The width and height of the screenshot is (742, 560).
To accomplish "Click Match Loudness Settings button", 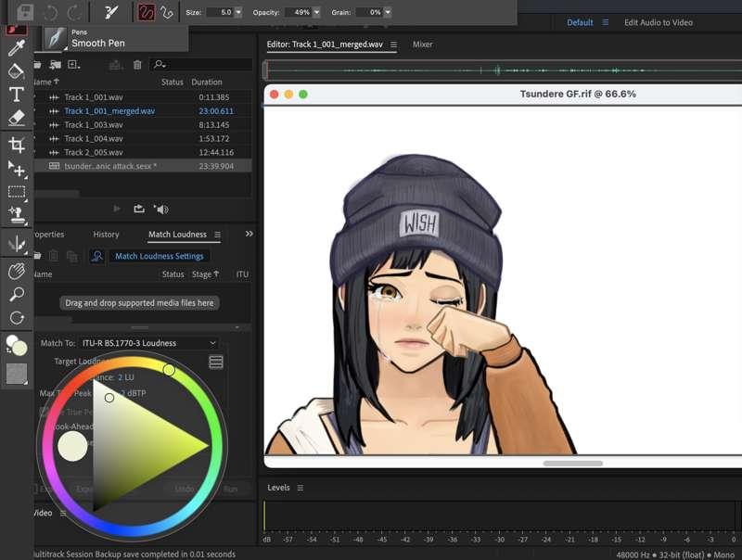I will [160, 256].
